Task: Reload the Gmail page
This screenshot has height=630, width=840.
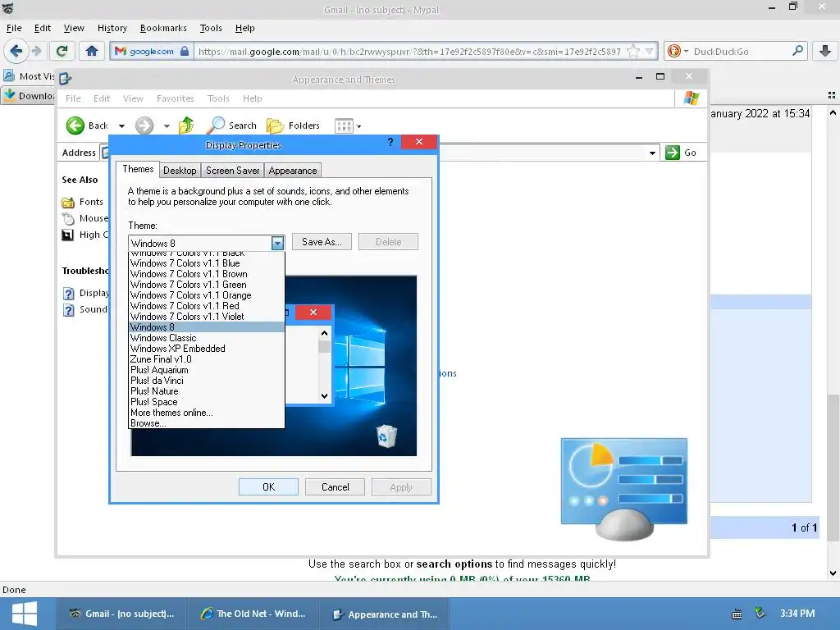Action: [x=62, y=52]
